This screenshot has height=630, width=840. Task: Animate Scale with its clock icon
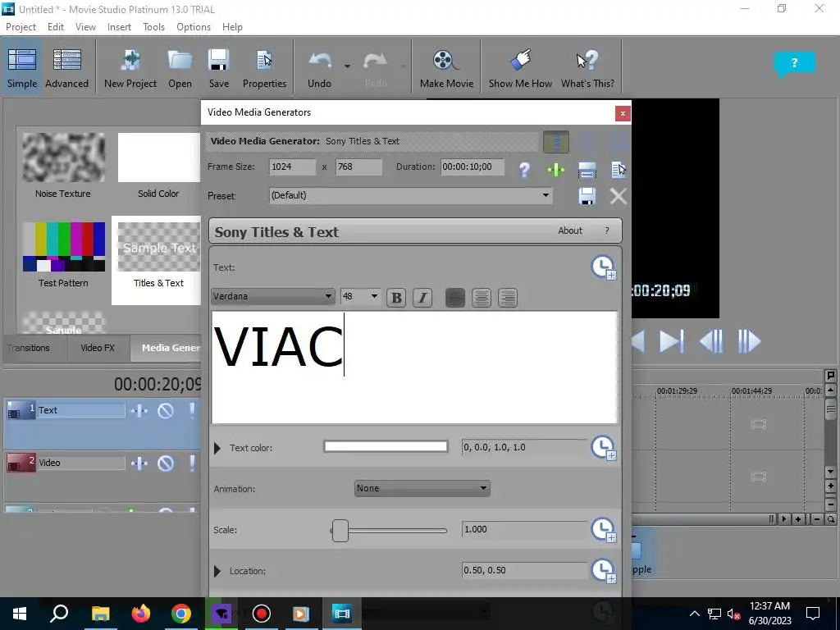click(x=603, y=530)
